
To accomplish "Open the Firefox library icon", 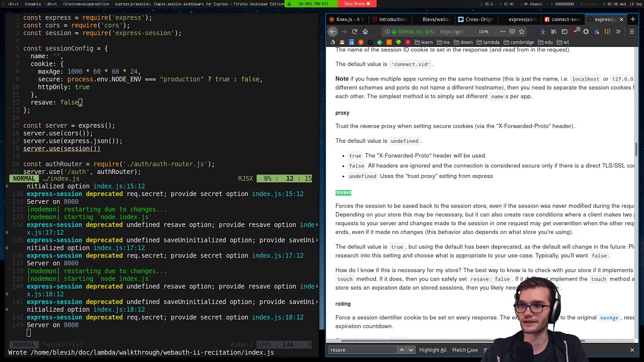I will point(554,32).
